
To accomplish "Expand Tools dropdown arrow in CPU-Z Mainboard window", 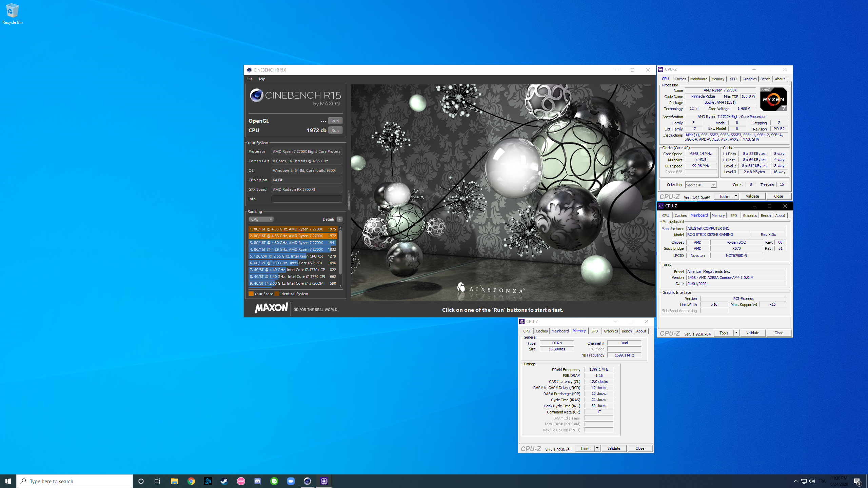I will click(736, 333).
